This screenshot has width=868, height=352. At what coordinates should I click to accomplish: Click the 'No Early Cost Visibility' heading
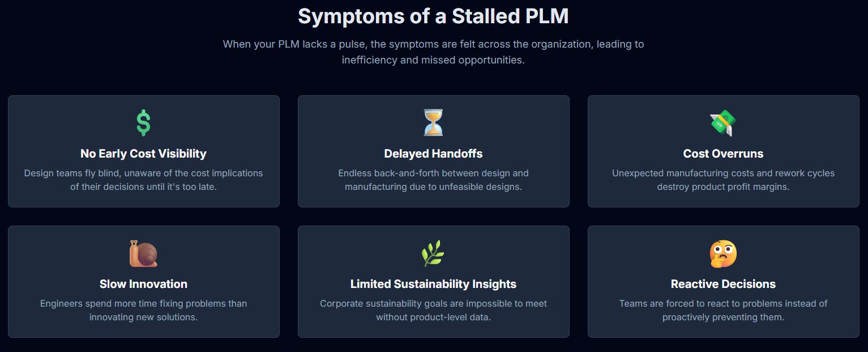click(x=143, y=154)
